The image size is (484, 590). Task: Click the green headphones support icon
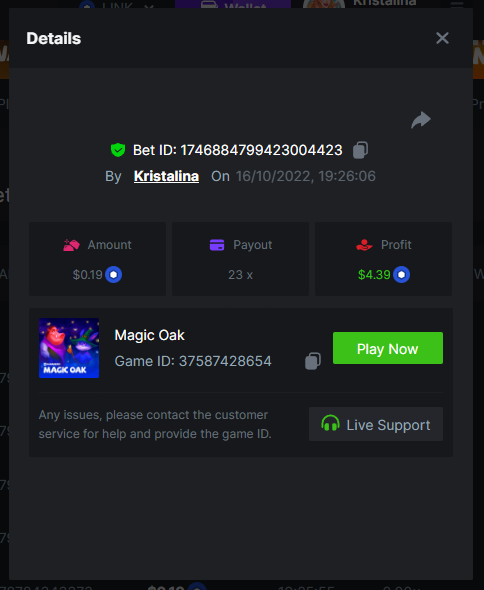330,423
